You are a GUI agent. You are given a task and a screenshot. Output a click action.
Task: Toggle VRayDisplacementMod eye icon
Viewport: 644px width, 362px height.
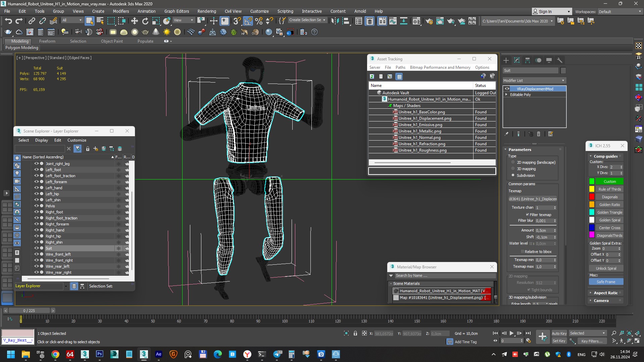[507, 89]
